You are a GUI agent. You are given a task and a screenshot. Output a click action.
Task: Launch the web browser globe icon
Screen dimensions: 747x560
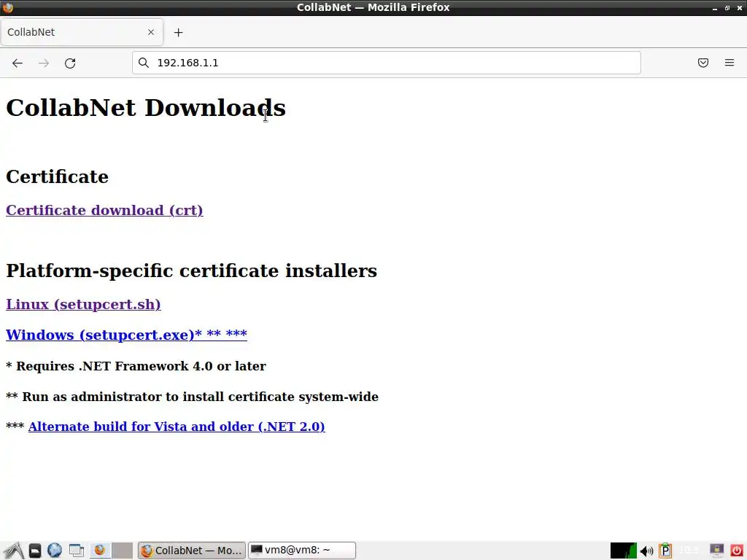click(x=55, y=551)
